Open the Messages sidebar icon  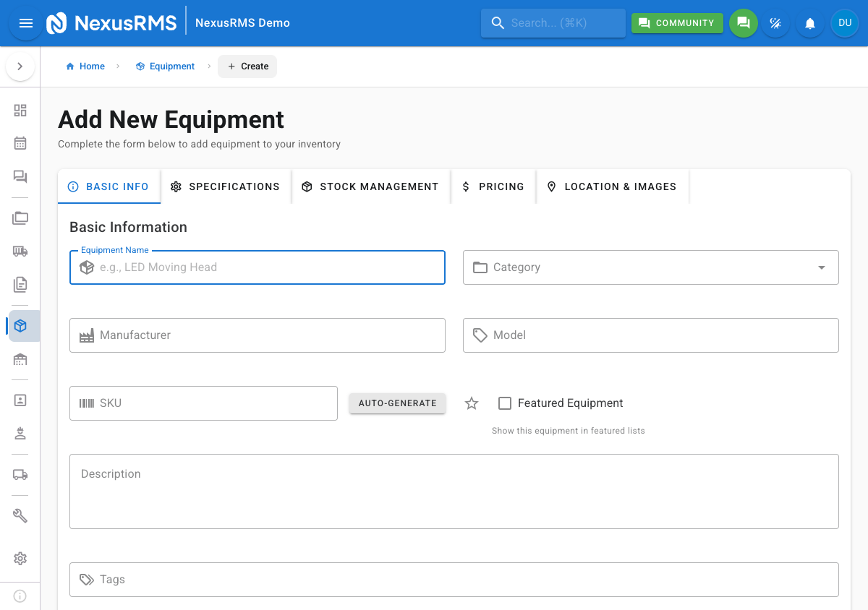tap(20, 176)
